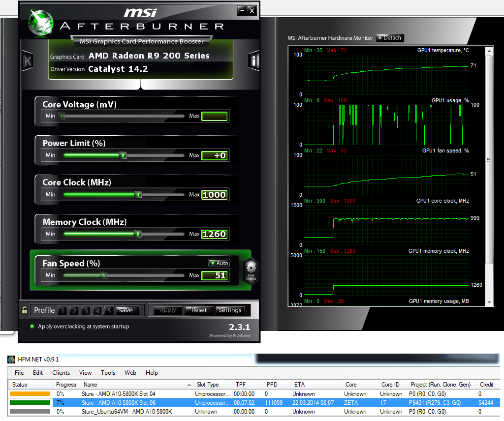The image size is (504, 421).
Task: Click the Core Clock slider handle
Action: point(138,195)
